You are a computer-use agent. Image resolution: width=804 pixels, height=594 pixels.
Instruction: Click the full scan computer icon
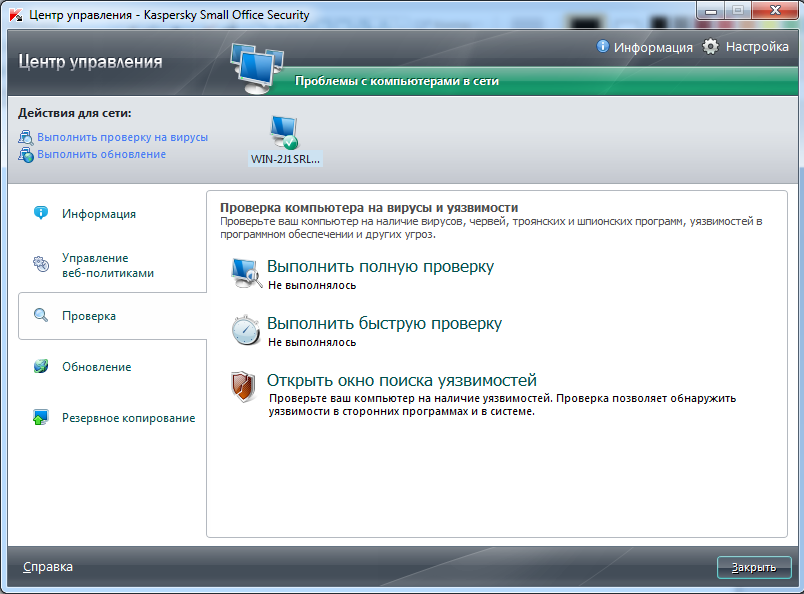click(x=246, y=273)
